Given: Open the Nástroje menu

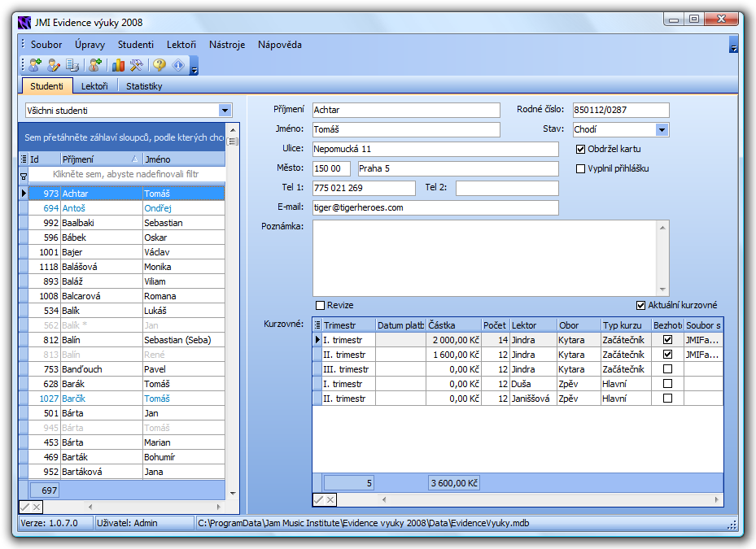Looking at the screenshot, I should (226, 45).
